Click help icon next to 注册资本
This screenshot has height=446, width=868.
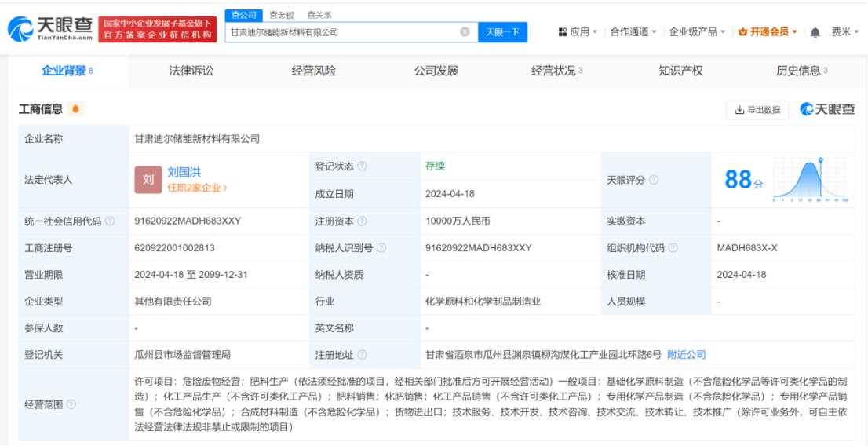pyautogui.click(x=362, y=221)
